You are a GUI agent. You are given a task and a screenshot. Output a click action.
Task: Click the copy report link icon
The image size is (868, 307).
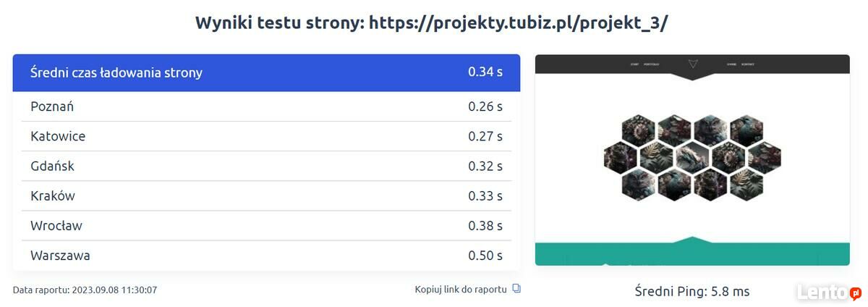coord(516,289)
